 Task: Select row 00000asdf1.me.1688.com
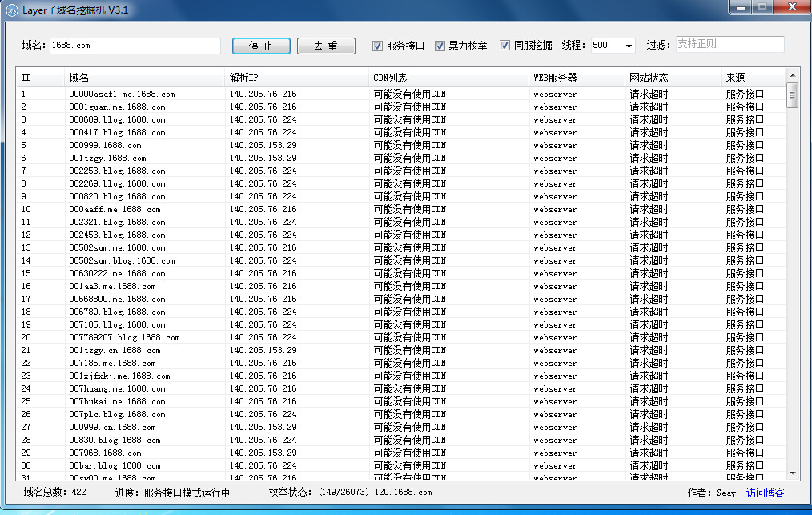401,94
